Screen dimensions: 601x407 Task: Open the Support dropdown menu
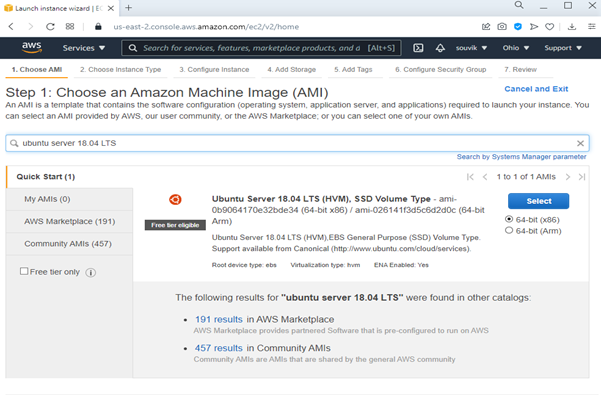tap(563, 47)
